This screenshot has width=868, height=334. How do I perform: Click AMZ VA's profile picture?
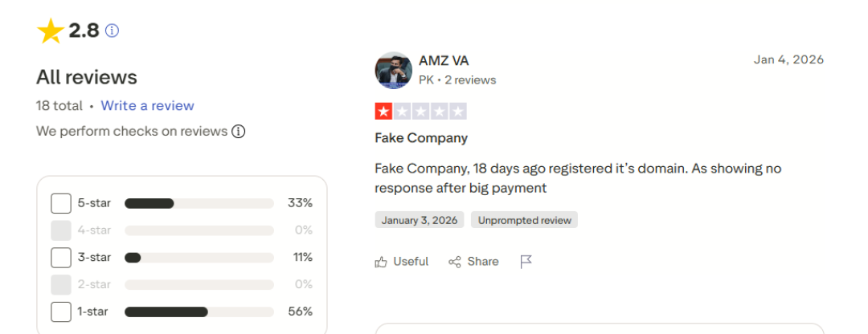393,71
